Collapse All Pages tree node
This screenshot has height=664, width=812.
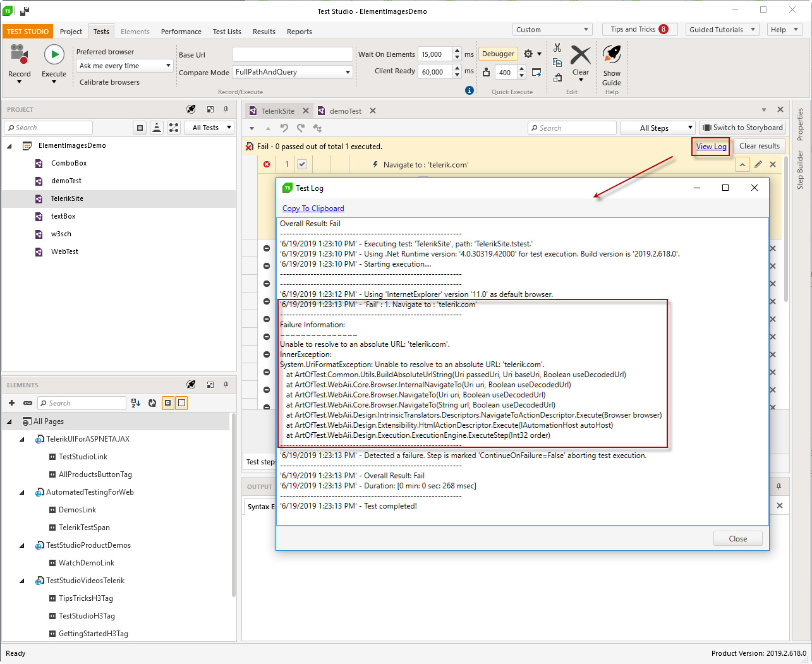pos(9,422)
